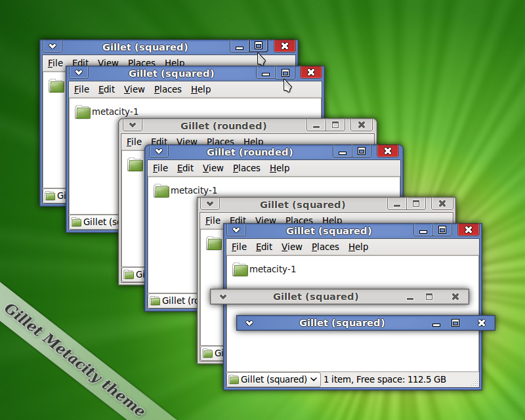
Task: Close the gray shaded Gillet (squared) title bar
Action: (455, 297)
